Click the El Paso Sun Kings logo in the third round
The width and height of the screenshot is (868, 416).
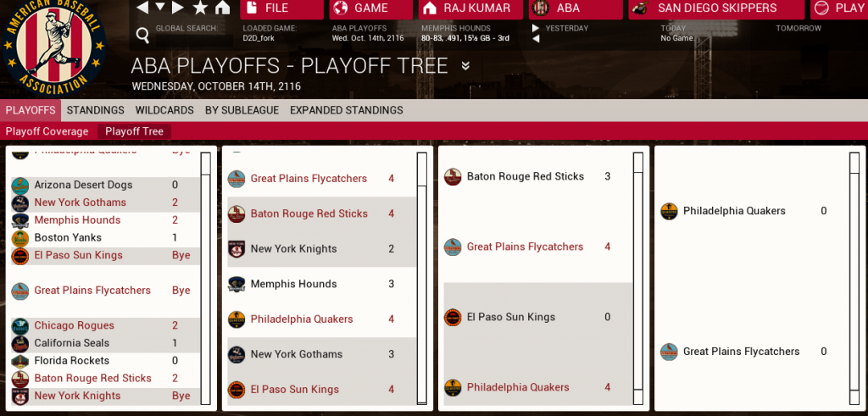coord(453,318)
